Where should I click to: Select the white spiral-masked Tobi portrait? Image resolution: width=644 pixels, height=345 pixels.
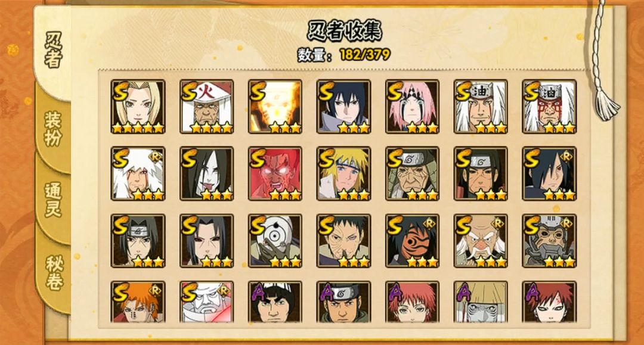pos(275,241)
